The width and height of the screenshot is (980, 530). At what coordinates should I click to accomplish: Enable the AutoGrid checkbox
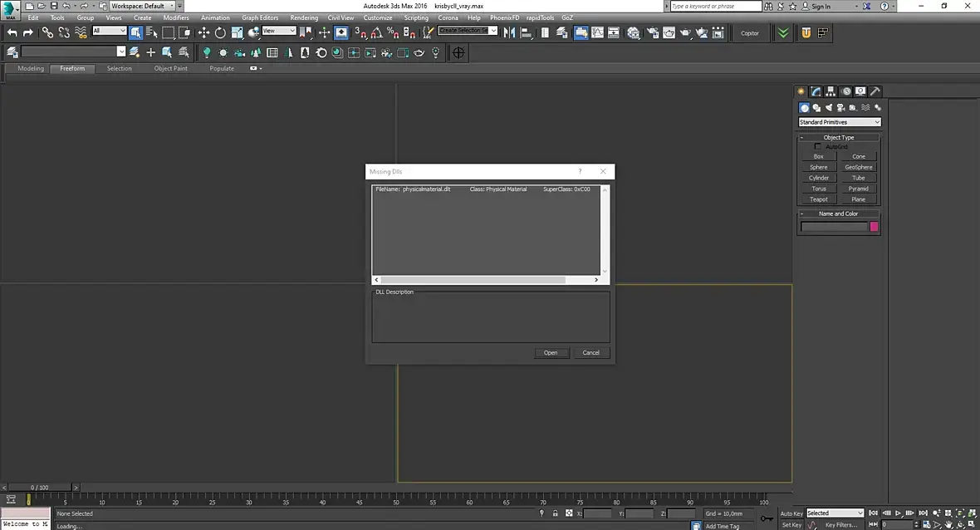click(x=818, y=146)
